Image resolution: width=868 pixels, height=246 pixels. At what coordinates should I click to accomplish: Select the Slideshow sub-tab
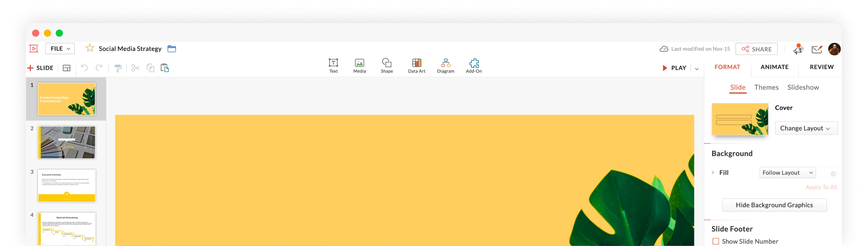pyautogui.click(x=803, y=88)
